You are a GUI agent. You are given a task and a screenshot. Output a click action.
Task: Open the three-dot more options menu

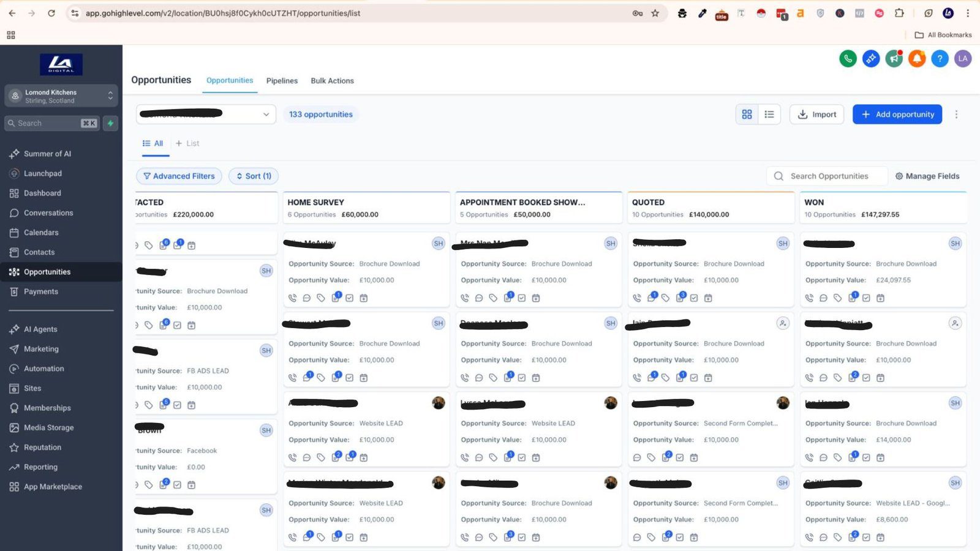956,114
